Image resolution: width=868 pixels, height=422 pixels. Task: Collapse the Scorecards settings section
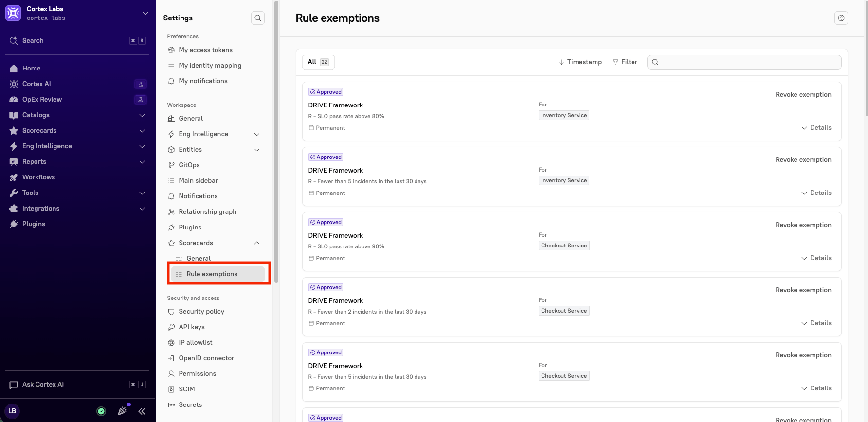(257, 243)
